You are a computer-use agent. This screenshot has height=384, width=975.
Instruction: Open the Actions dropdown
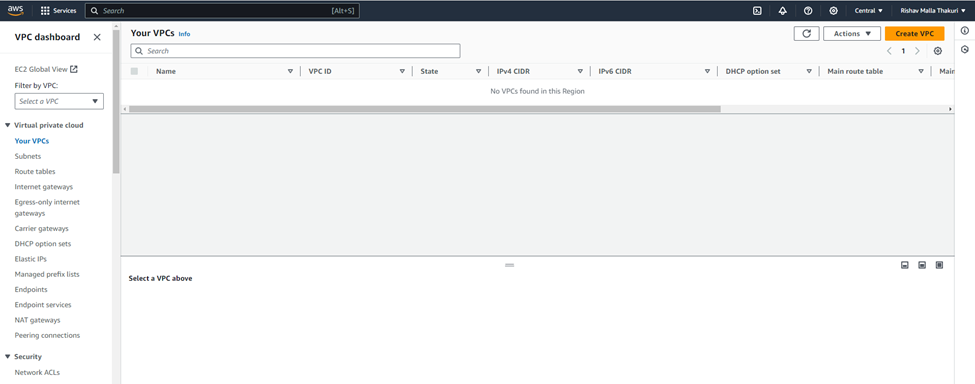852,34
